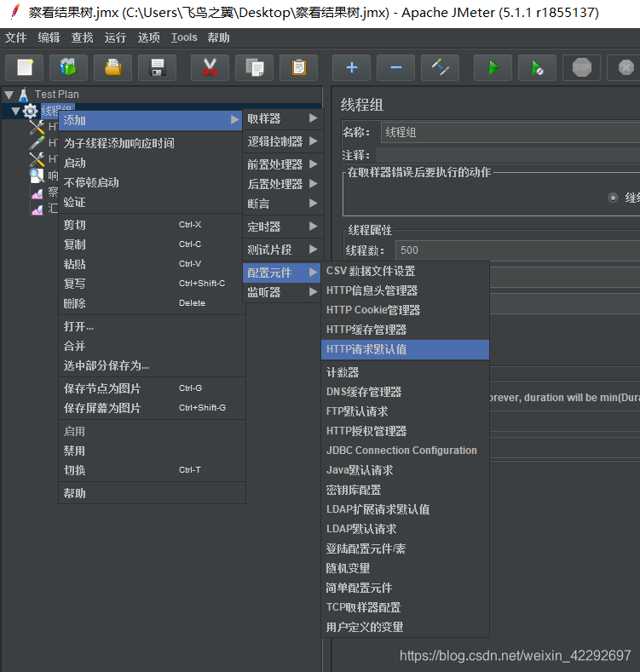Open the 选项 menu
This screenshot has height=672, width=640.
click(x=149, y=37)
